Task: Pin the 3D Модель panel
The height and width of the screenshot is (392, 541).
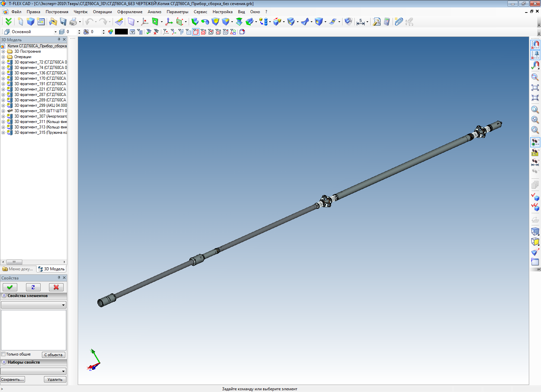Action: [59, 40]
